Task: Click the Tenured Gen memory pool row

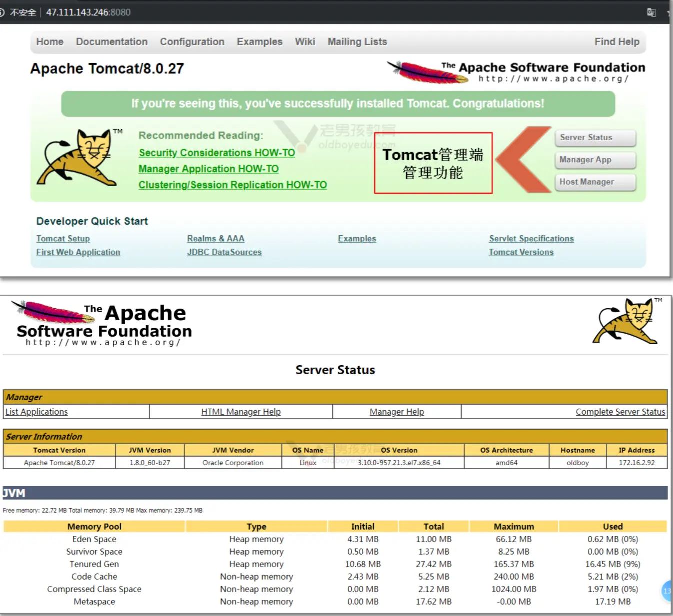Action: [335, 564]
